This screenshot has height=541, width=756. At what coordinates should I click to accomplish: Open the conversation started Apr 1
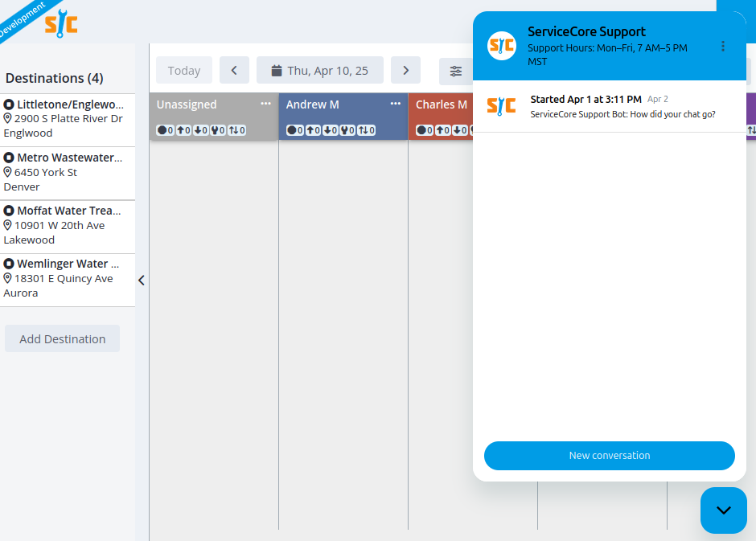click(x=610, y=106)
